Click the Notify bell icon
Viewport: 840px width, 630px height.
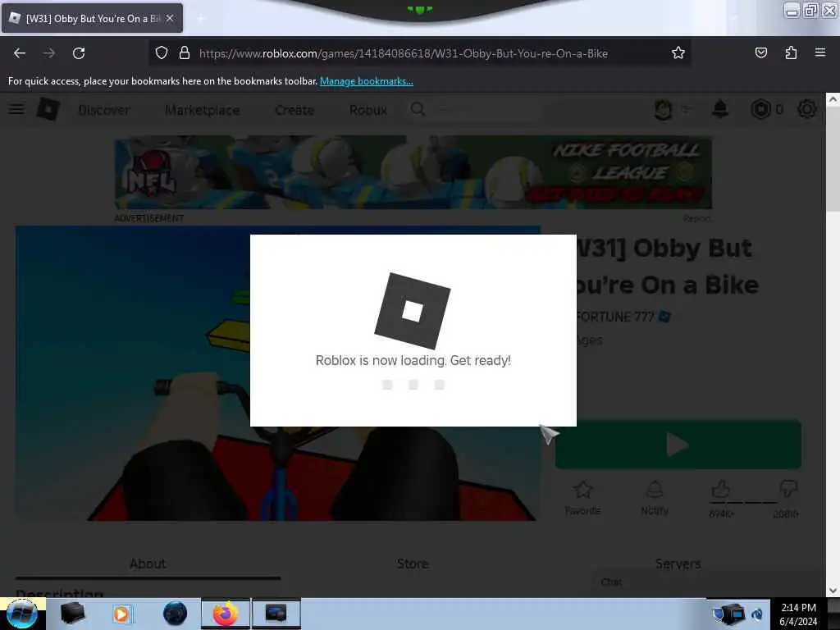[655, 489]
